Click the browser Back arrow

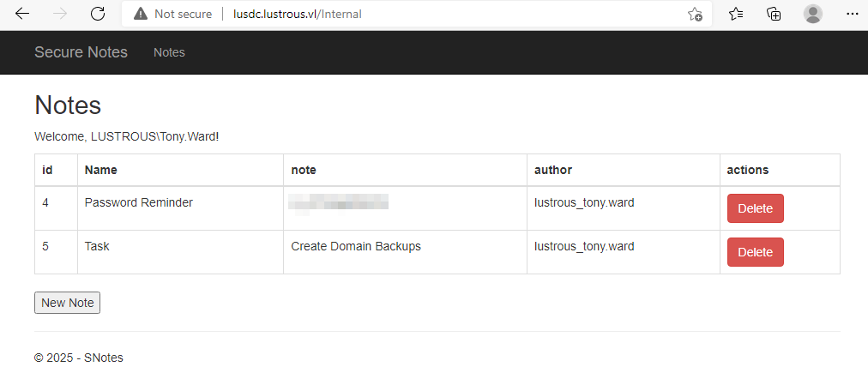[x=22, y=14]
